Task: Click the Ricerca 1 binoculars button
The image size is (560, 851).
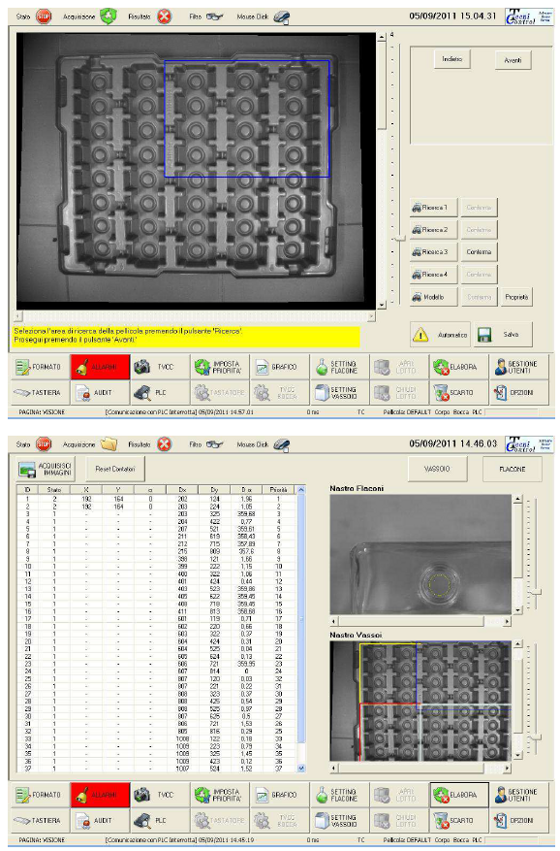Action: click(x=434, y=207)
